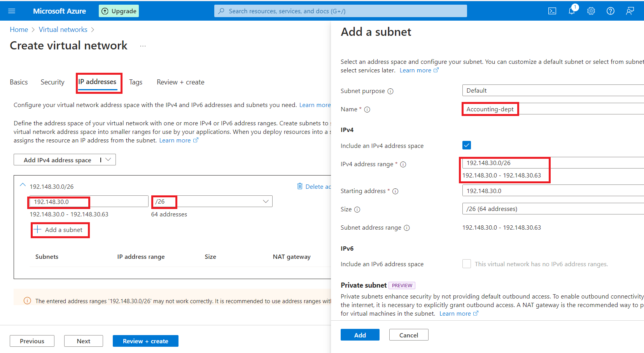Check Include an IPv6 address space
The image size is (644, 353).
[467, 264]
